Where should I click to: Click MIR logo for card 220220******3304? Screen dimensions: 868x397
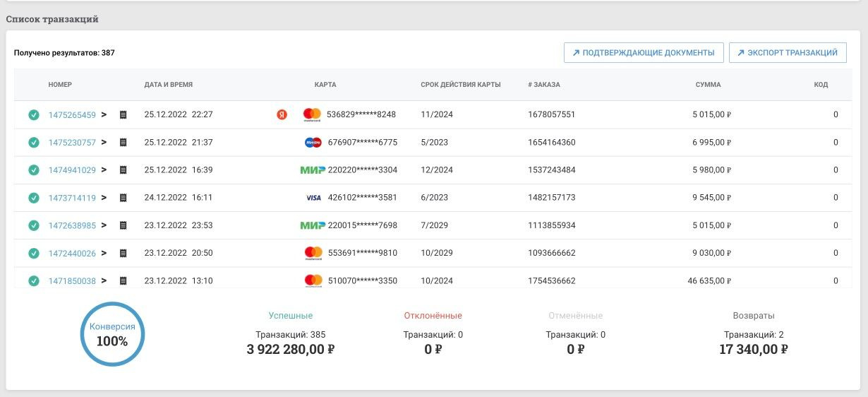pos(313,170)
